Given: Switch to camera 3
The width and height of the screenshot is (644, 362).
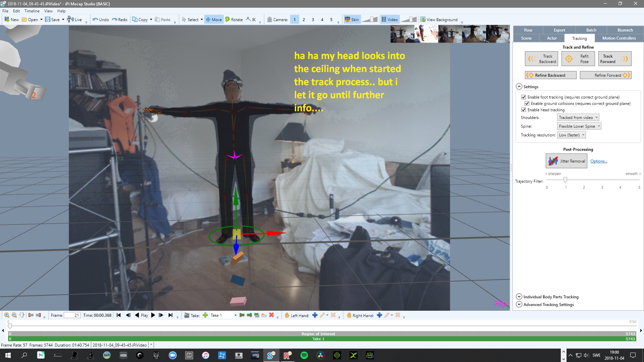Looking at the screenshot, I should (313, 19).
